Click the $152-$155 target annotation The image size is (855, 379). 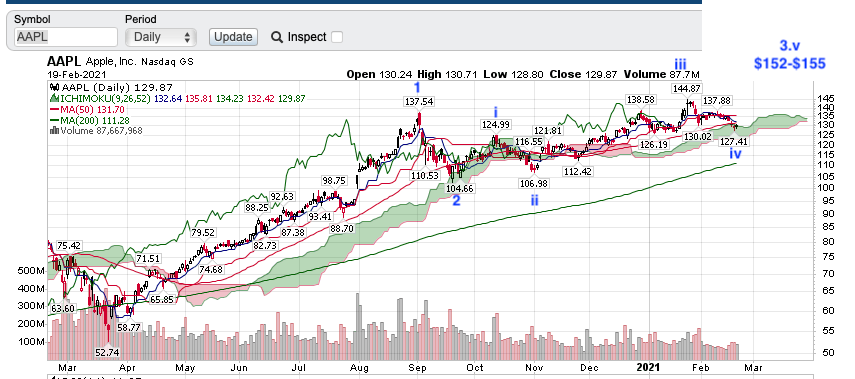tap(790, 64)
